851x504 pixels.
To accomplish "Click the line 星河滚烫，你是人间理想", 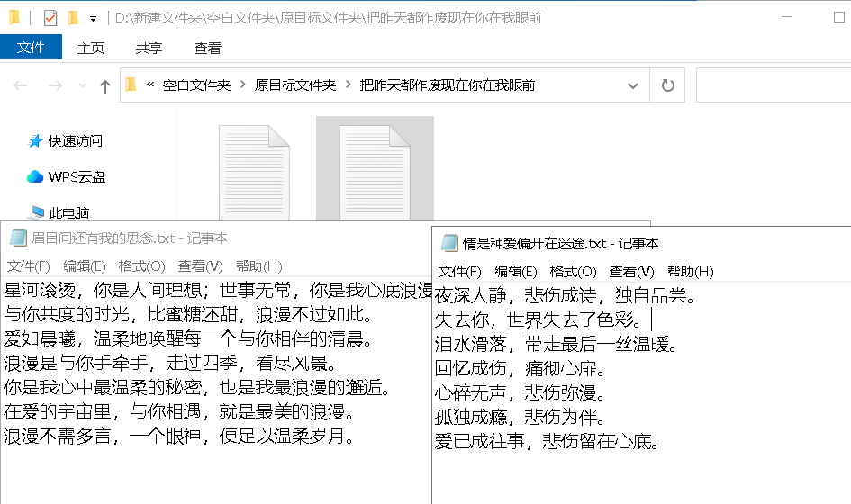I will (x=218, y=291).
